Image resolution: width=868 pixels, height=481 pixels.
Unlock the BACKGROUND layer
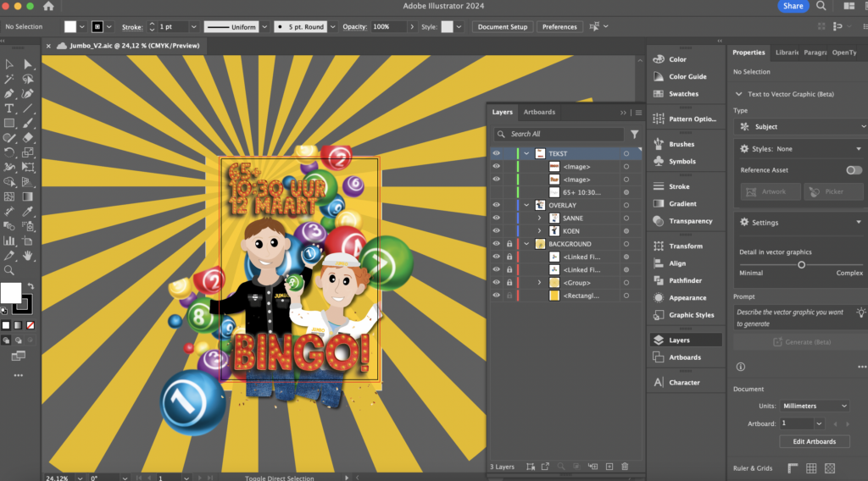pos(509,244)
